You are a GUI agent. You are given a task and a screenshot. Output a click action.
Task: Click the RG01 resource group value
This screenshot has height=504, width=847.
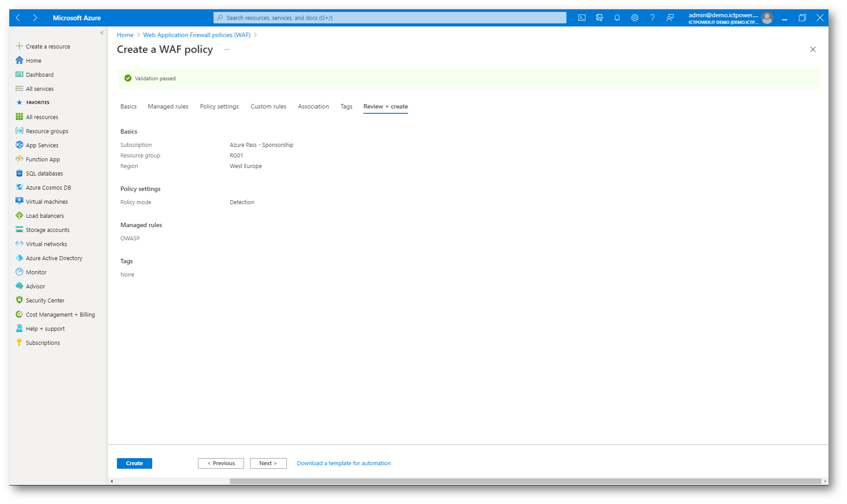(x=236, y=155)
